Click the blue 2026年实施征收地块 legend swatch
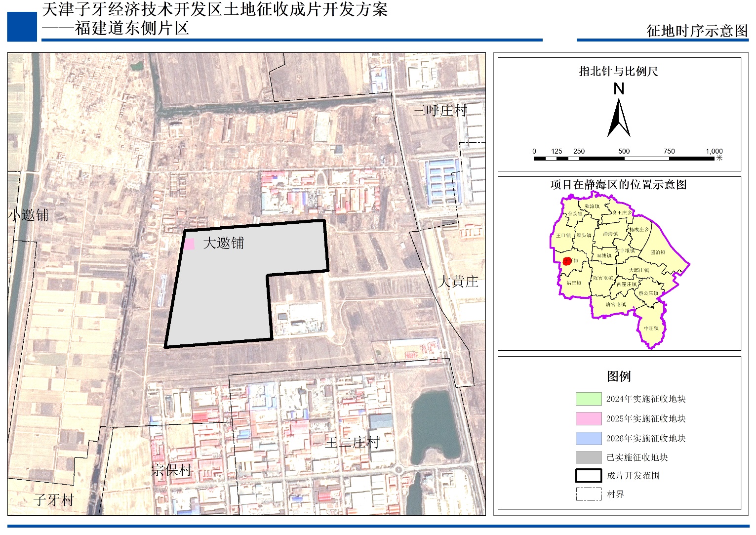The height and width of the screenshot is (535, 756). [x=588, y=438]
